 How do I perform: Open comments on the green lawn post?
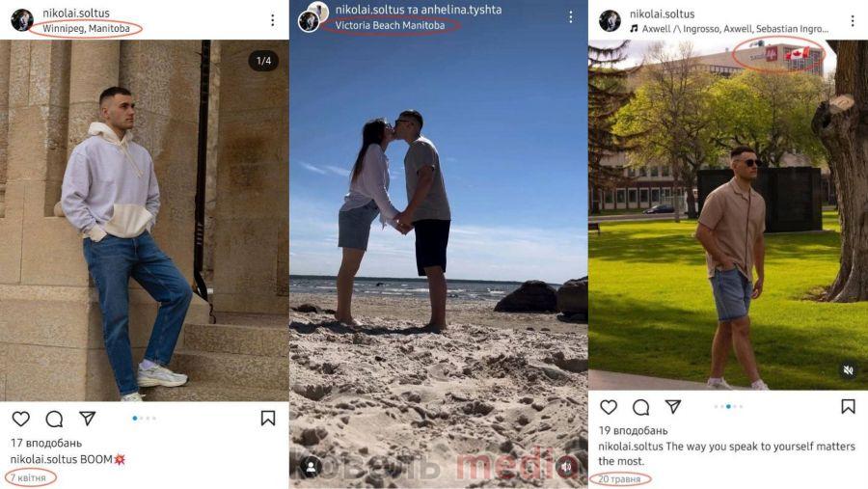coord(641,408)
